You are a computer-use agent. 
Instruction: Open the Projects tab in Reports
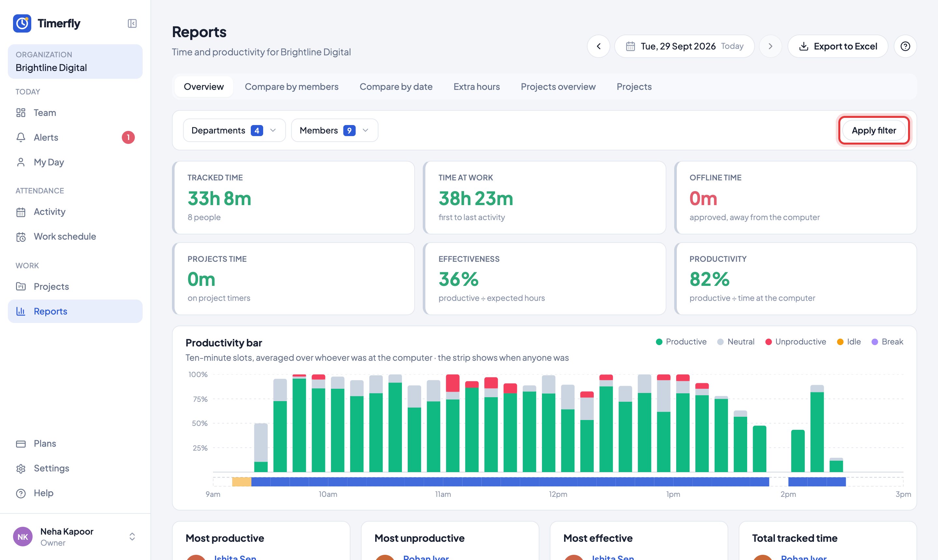pos(634,87)
